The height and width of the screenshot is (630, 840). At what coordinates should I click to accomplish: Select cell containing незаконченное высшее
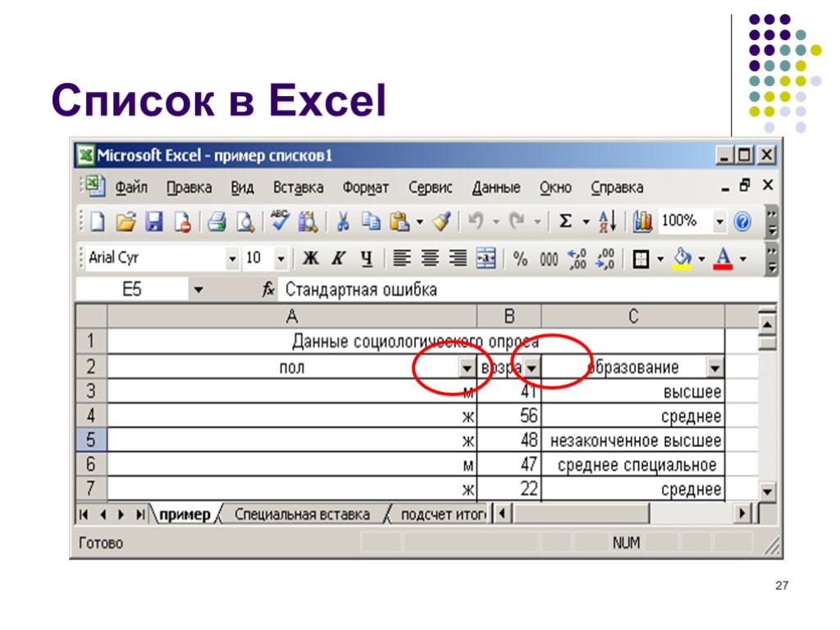coord(633,441)
